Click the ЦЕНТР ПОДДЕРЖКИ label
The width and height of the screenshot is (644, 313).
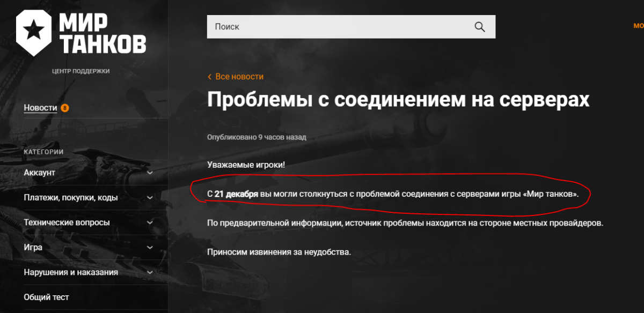point(81,71)
